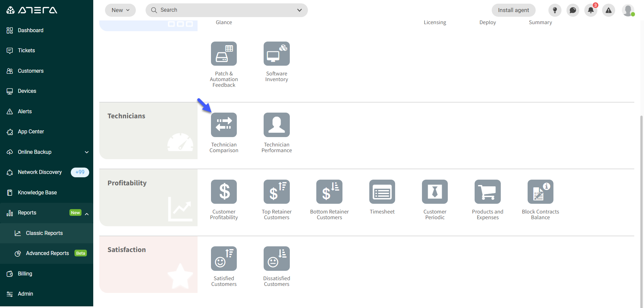Open Billing in sidebar

47,274
